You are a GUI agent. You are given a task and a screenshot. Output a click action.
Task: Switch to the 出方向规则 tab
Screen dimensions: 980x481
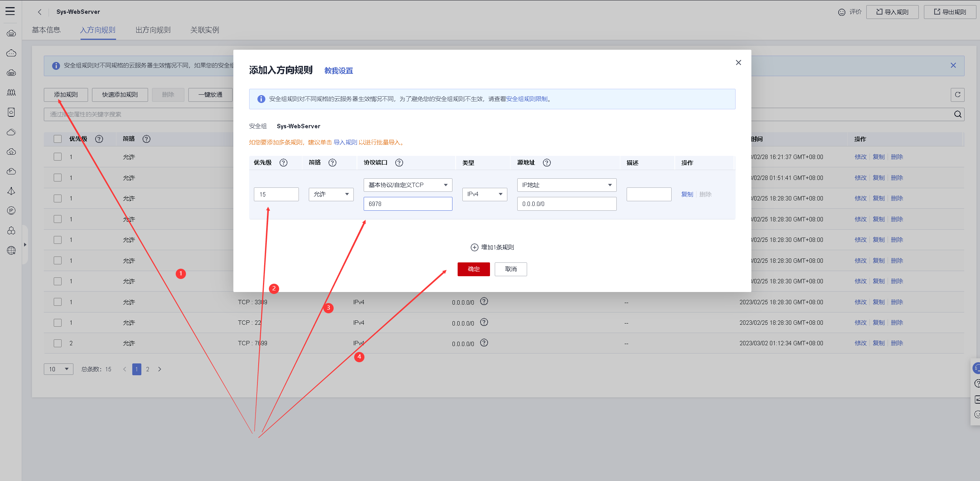(x=153, y=30)
